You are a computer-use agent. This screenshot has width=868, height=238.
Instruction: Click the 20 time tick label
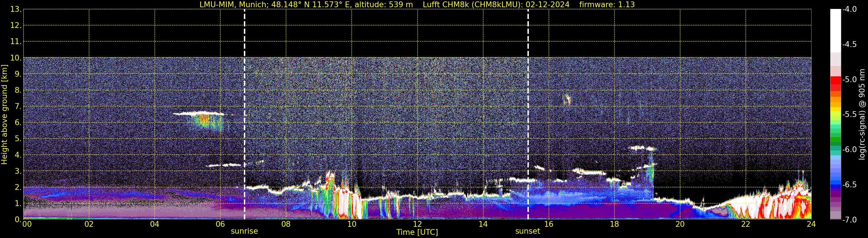coord(680,224)
